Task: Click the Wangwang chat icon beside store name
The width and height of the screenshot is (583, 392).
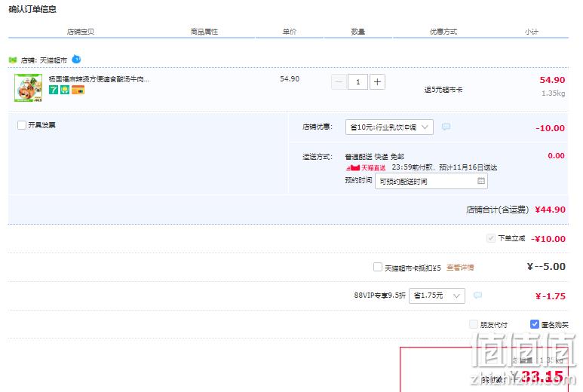Action: (76, 59)
